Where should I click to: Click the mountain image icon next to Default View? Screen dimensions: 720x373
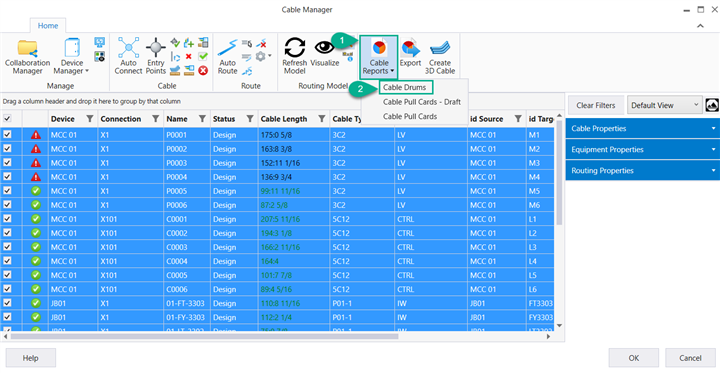pos(712,105)
